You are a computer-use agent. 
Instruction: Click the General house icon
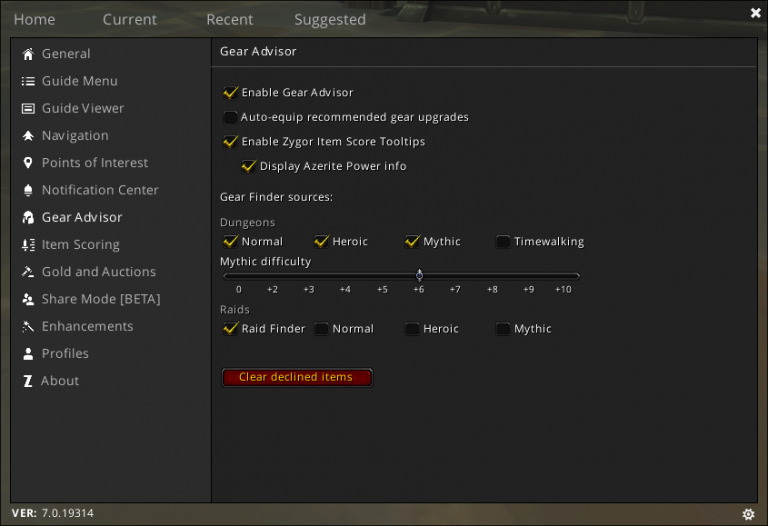click(x=28, y=54)
